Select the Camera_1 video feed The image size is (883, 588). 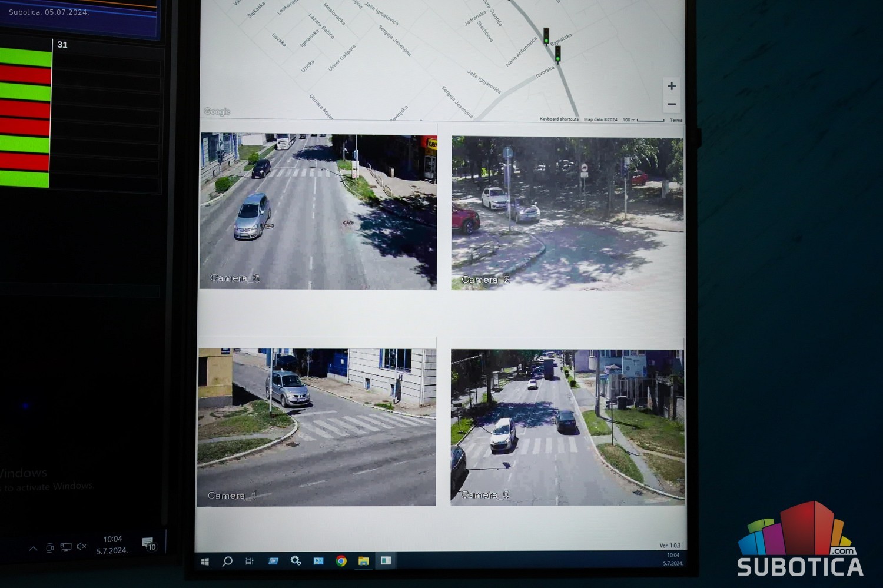click(x=317, y=427)
